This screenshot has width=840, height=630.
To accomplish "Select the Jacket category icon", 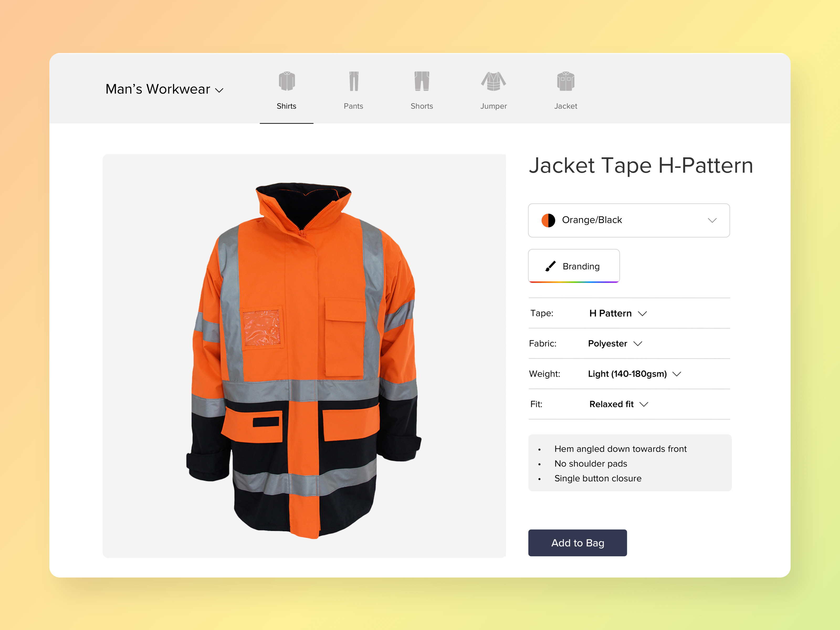I will click(x=565, y=81).
